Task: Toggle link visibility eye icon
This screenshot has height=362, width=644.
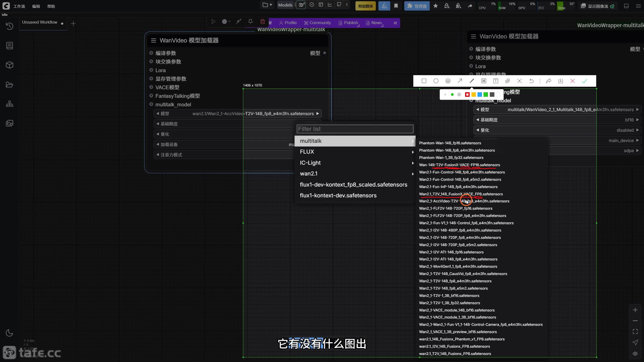Action: (635, 353)
